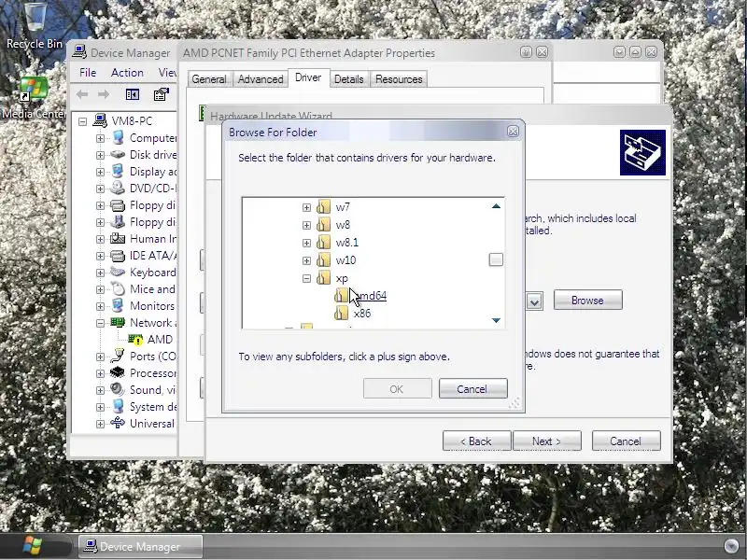The height and width of the screenshot is (560, 747).
Task: Select the w8.1 folder icon
Action: [x=323, y=242]
